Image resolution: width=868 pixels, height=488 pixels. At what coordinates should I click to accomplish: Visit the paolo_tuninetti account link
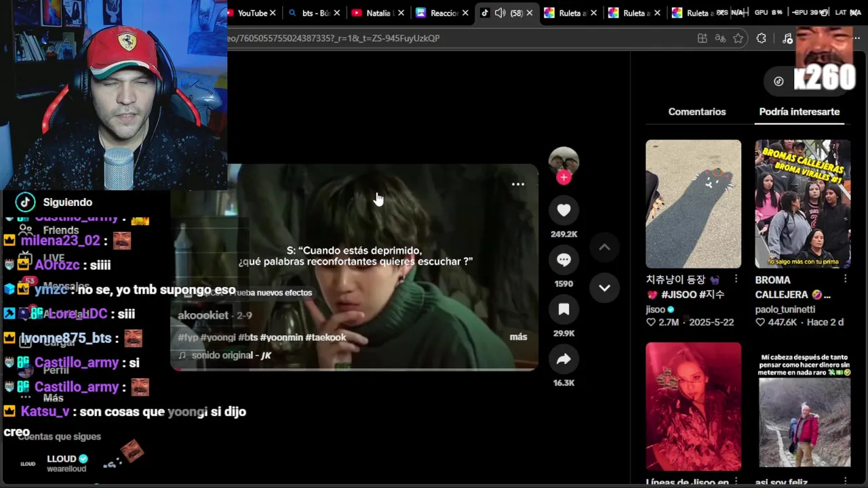coord(785,309)
